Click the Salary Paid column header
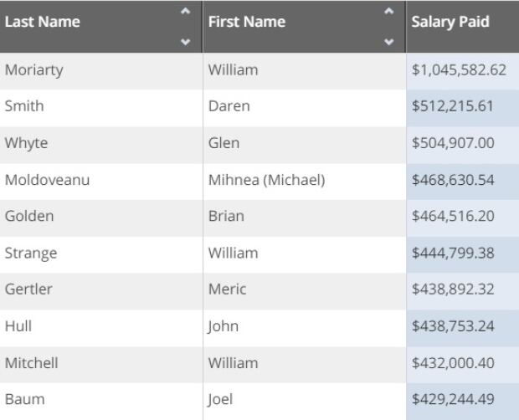This screenshot has width=519, height=420. point(463,27)
